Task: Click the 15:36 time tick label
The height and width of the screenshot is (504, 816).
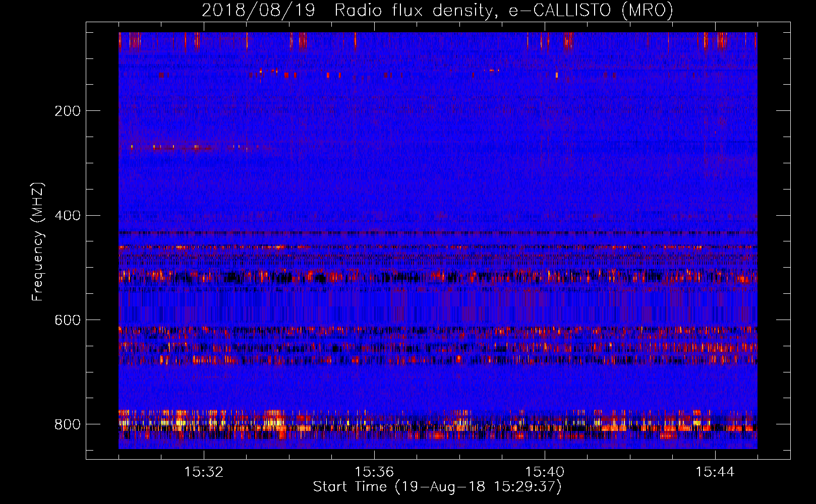Action: pos(374,472)
